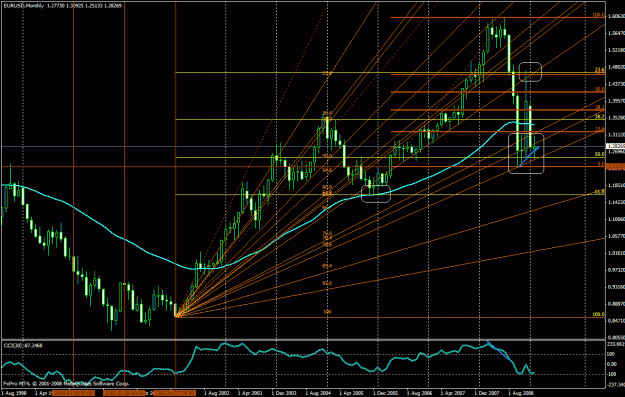Click the fan label 85.4 in chart center
This screenshot has width=625, height=397.
coord(327,266)
